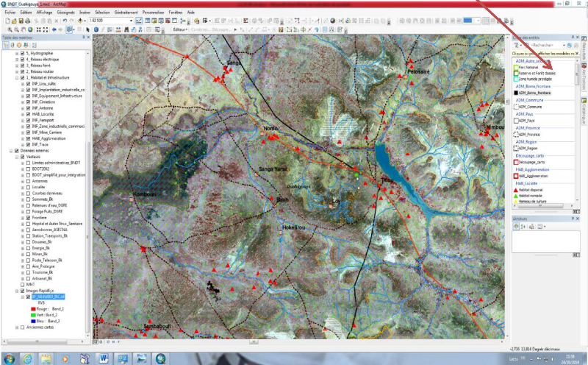Viewport: 588px width, 365px height.
Task: Select the Pan hand tool
Action: coord(21,30)
